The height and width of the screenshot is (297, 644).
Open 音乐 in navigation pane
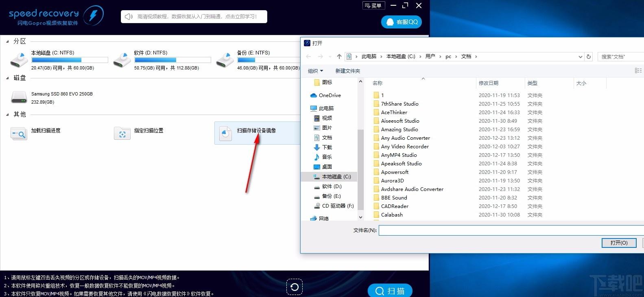pyautogui.click(x=323, y=157)
